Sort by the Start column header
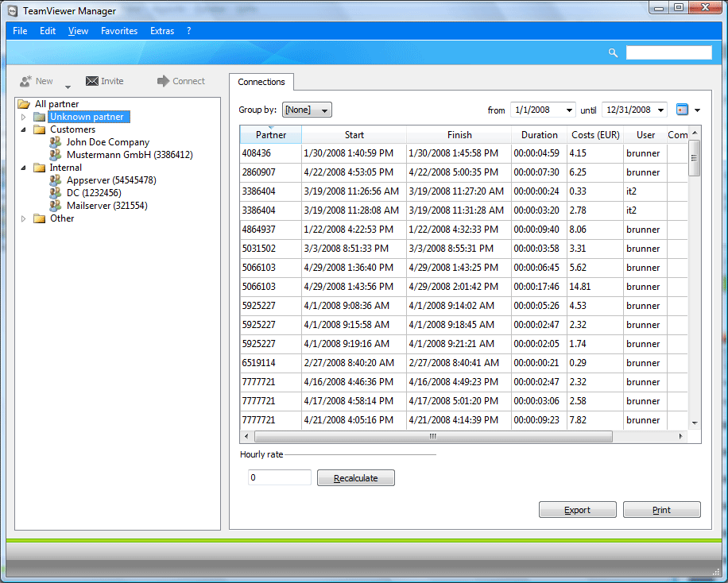The height and width of the screenshot is (583, 728). pos(354,134)
